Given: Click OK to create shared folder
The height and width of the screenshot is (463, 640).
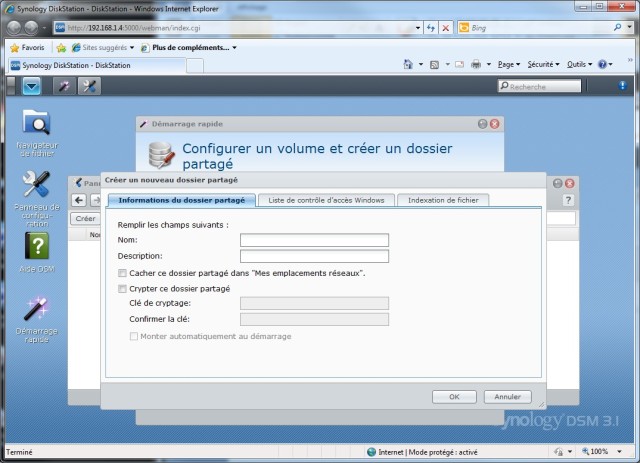Looking at the screenshot, I should [x=454, y=397].
